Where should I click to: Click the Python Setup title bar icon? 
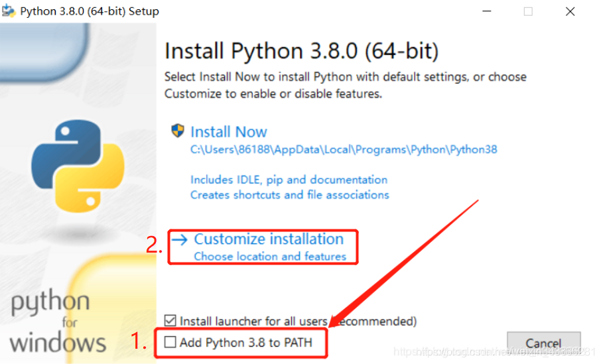point(9,11)
